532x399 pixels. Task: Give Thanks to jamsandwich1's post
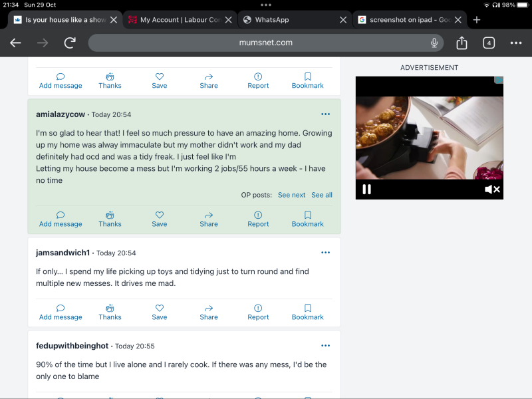[110, 312]
